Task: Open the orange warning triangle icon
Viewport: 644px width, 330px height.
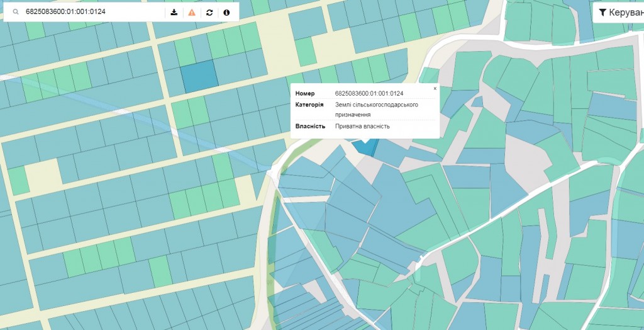Action: tap(192, 13)
